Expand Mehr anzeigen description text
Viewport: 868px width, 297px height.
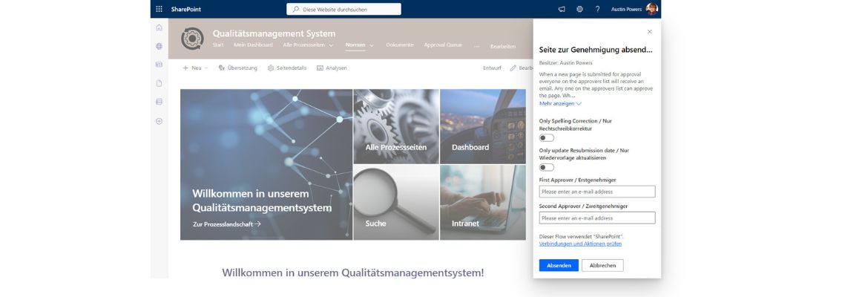(x=560, y=104)
